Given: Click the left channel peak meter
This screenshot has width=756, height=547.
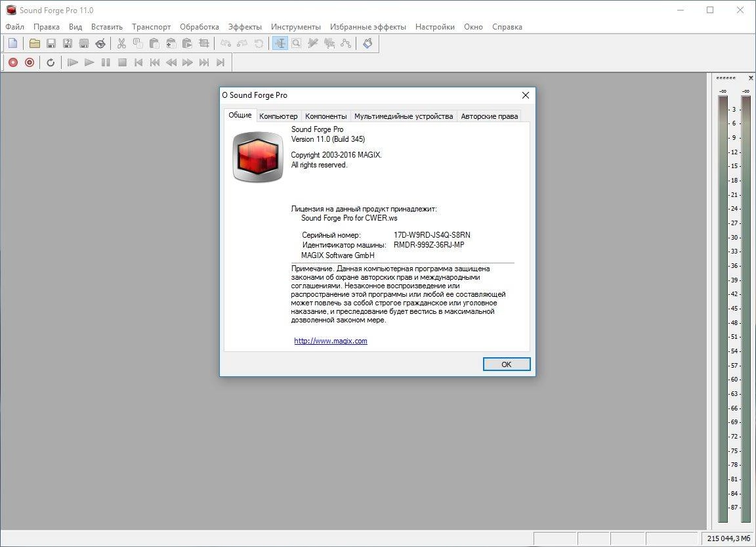Looking at the screenshot, I should point(723,309).
